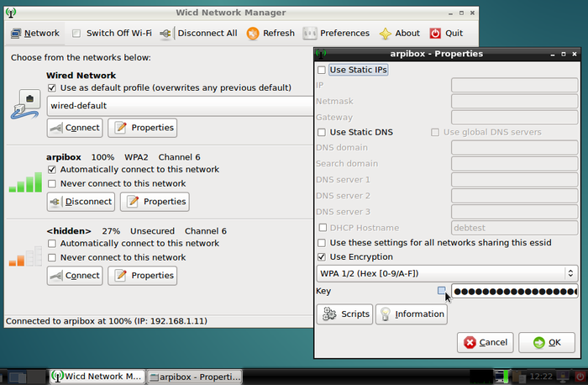Click the Netmask input field
588x385 pixels.
(x=514, y=102)
